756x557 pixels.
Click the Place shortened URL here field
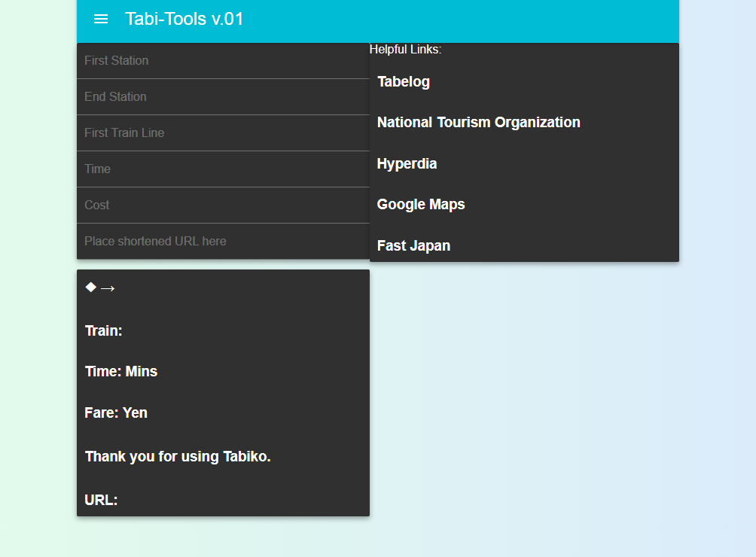(223, 242)
